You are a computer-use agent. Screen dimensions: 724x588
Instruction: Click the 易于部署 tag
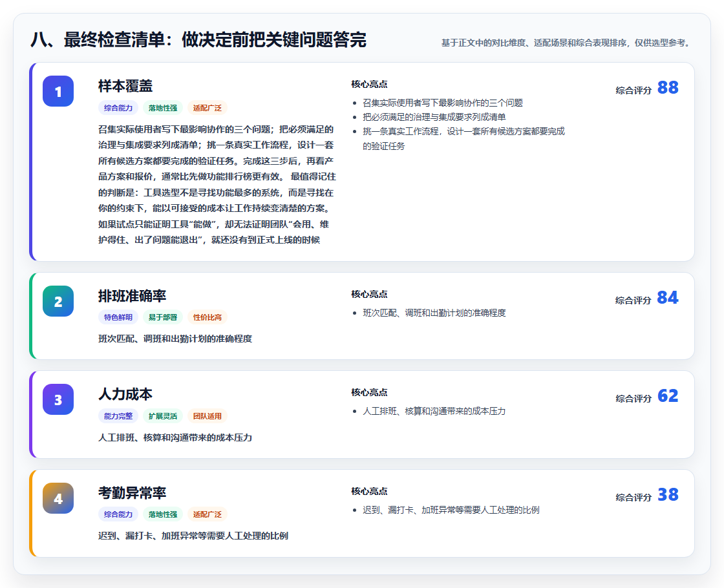[x=163, y=317]
